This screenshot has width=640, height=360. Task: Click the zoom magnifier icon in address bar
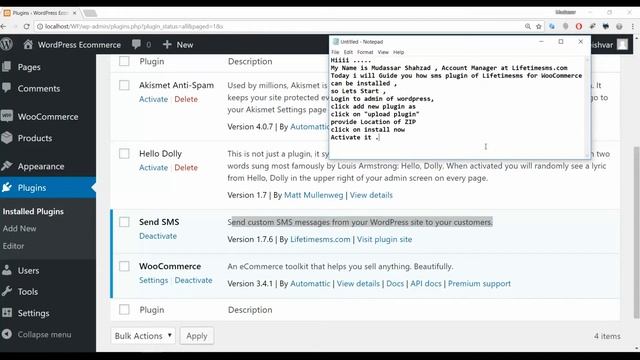pos(528,26)
